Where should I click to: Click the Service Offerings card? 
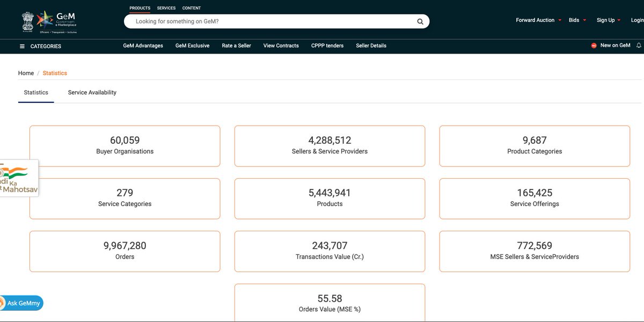point(535,199)
